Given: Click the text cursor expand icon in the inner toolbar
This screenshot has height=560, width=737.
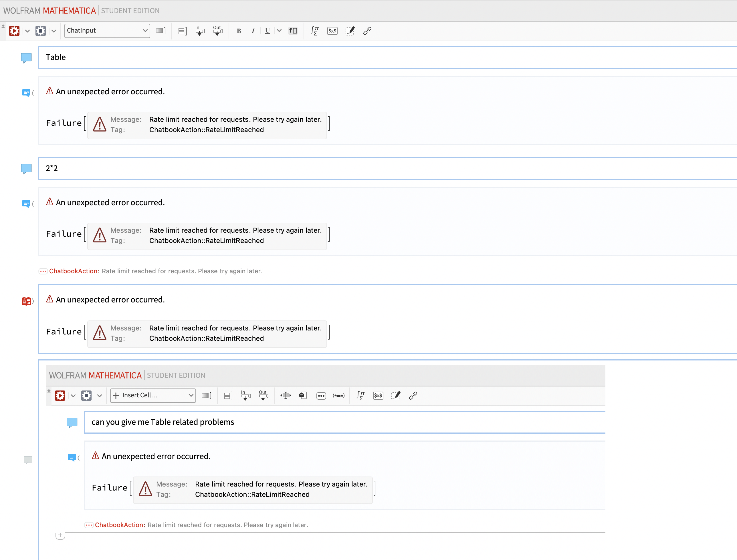Looking at the screenshot, I should [x=286, y=396].
